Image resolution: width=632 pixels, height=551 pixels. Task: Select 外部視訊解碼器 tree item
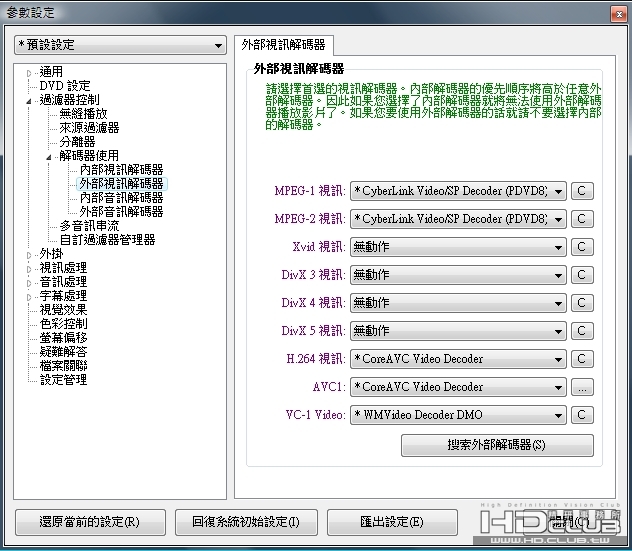point(121,184)
